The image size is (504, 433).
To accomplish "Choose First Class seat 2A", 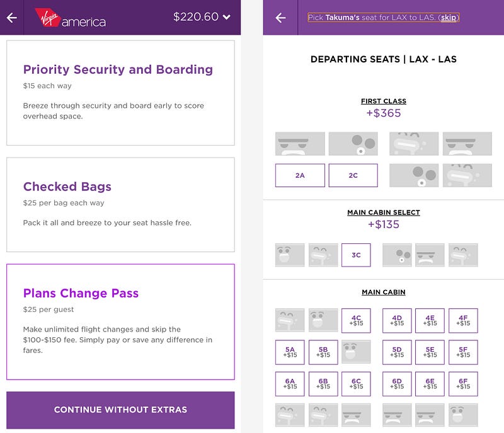I will coord(300,175).
